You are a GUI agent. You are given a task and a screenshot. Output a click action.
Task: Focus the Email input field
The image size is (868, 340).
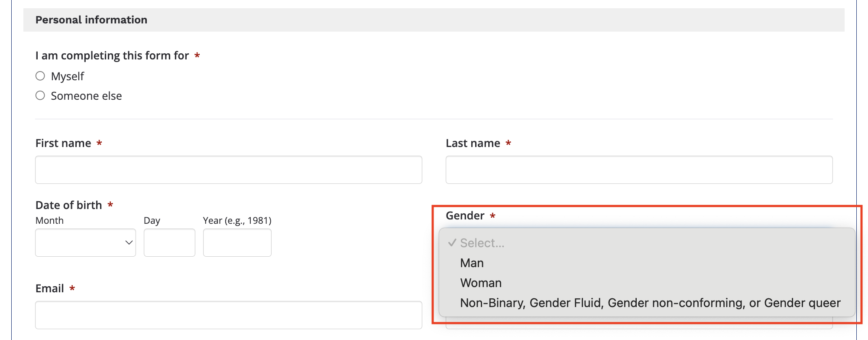228,315
